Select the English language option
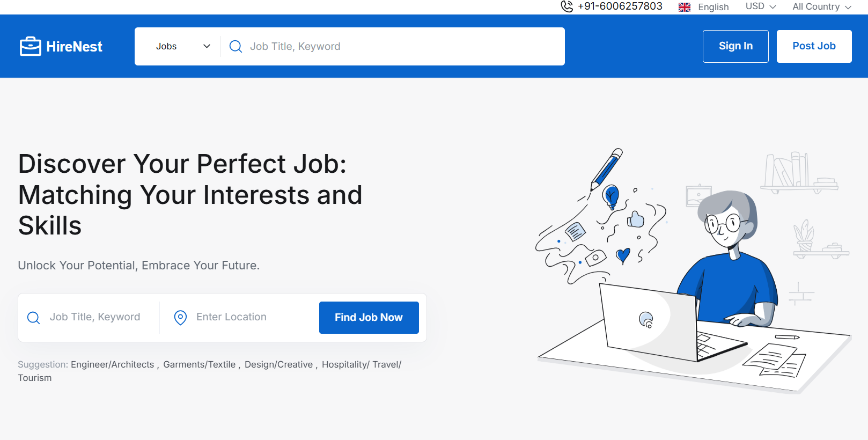868x440 pixels. [x=713, y=6]
